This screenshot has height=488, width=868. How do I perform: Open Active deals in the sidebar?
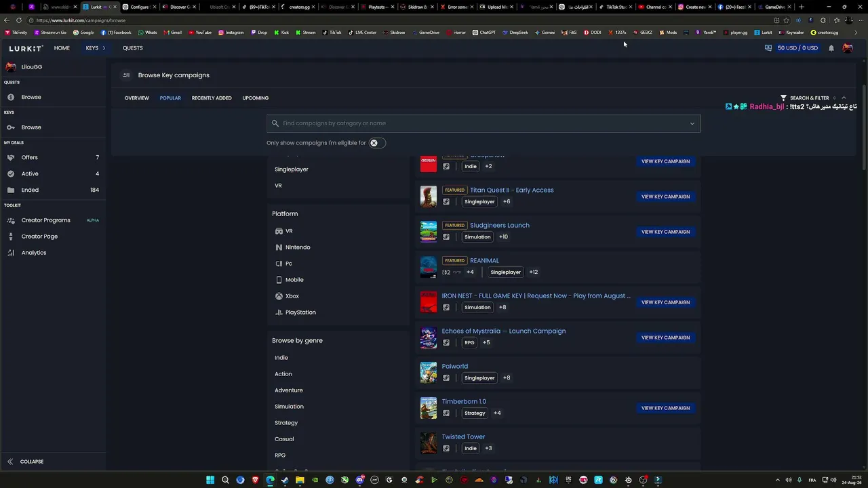(x=53, y=174)
